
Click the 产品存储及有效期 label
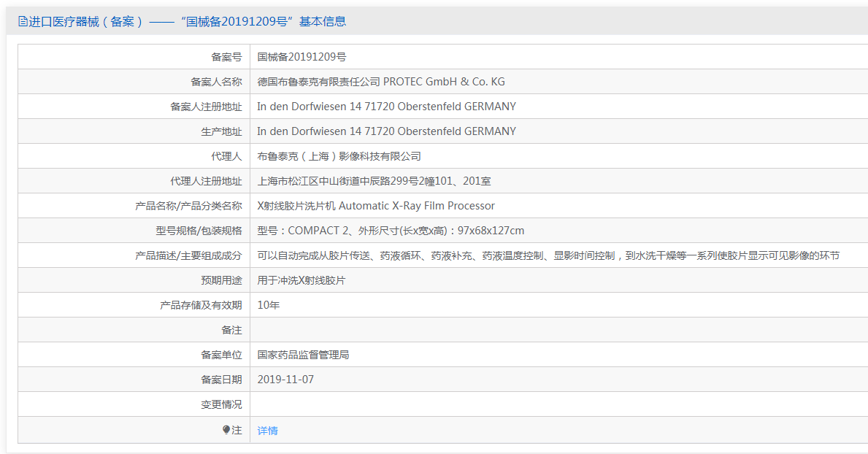201,305
